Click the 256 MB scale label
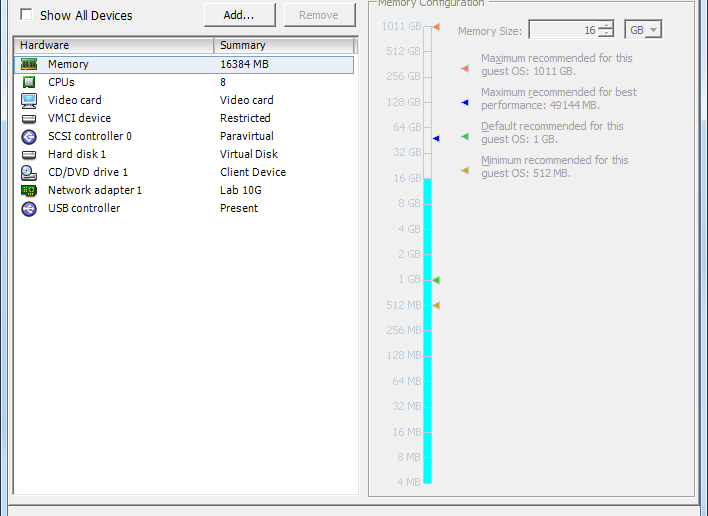 (x=403, y=330)
